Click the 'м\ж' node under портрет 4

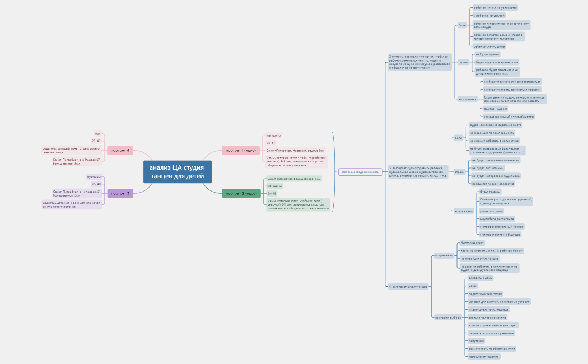pyautogui.click(x=97, y=134)
